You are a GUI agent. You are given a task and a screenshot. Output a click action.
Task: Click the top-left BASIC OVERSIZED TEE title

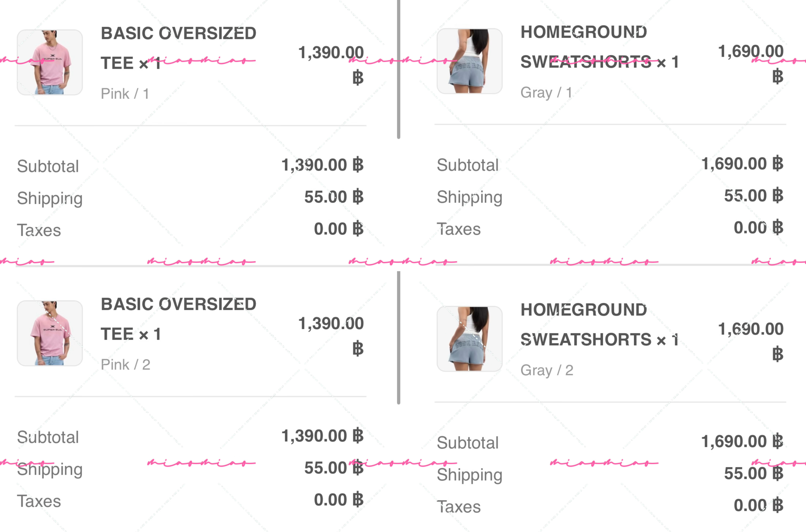179,48
